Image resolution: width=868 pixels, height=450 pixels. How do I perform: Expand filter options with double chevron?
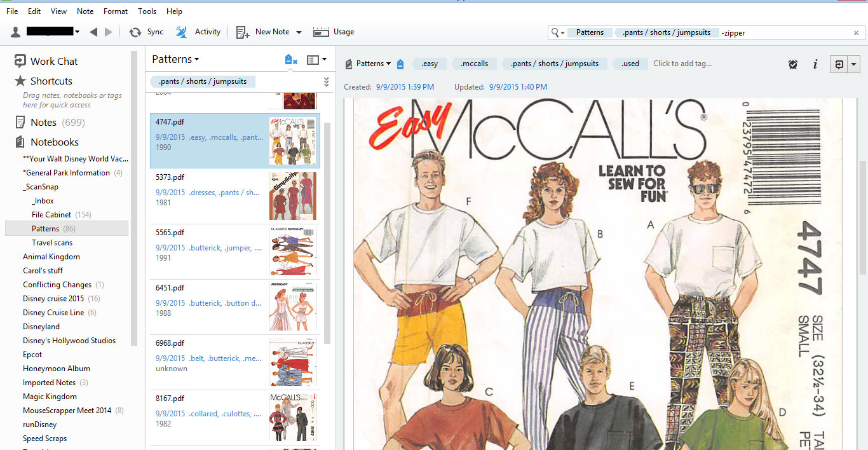(327, 81)
